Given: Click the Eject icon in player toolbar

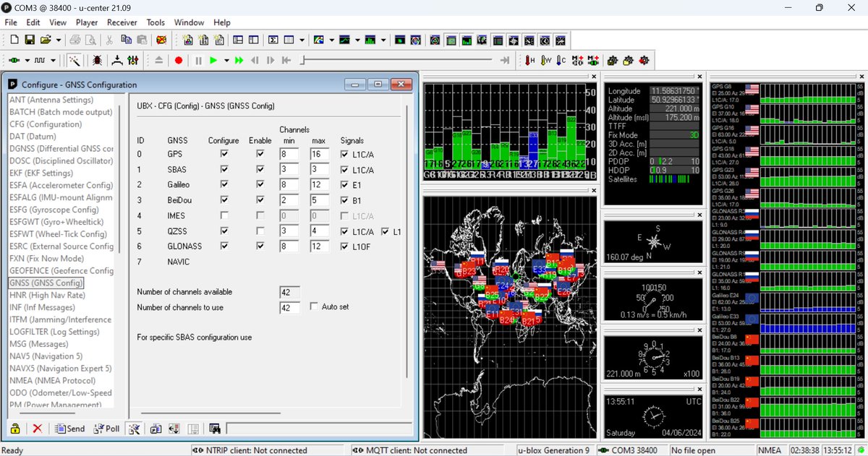Looking at the screenshot, I should coord(159,61).
